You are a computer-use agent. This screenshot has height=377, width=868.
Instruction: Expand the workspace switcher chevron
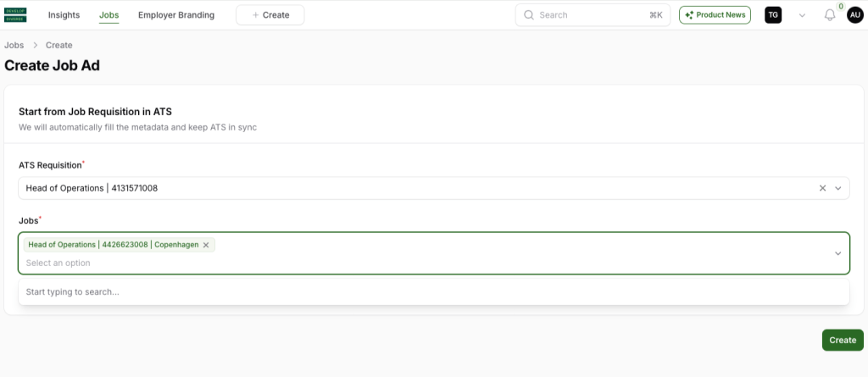802,15
